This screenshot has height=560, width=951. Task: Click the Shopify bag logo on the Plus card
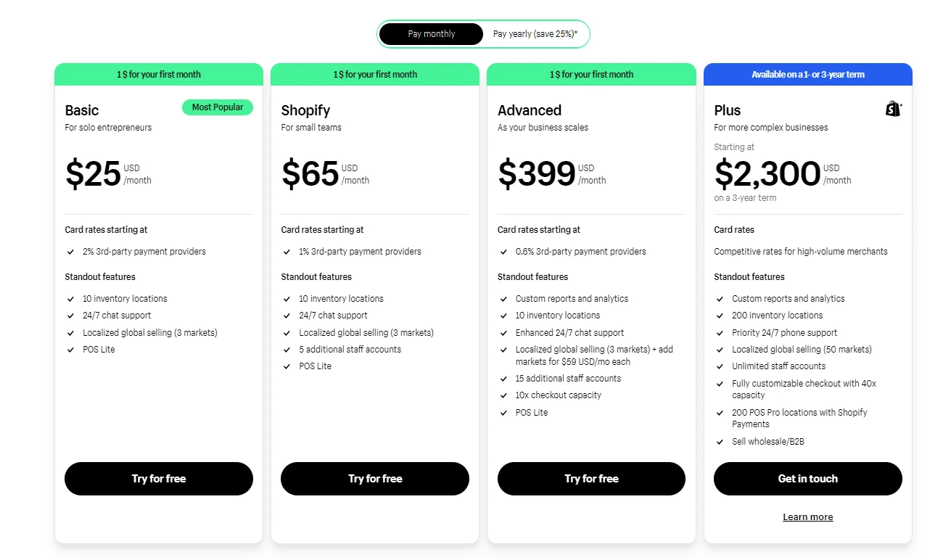(x=892, y=109)
